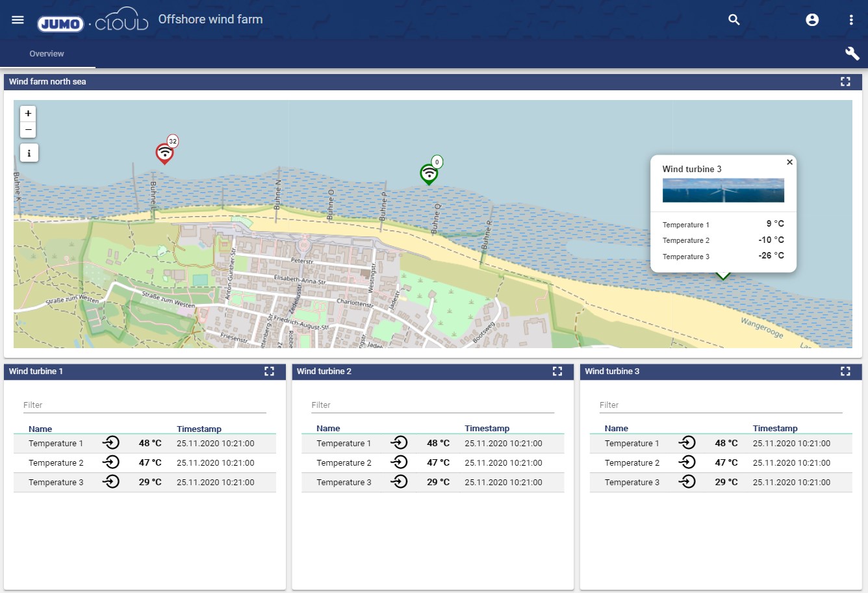Image resolution: width=868 pixels, height=593 pixels.
Task: Select the red wifi map marker
Action: 165,153
